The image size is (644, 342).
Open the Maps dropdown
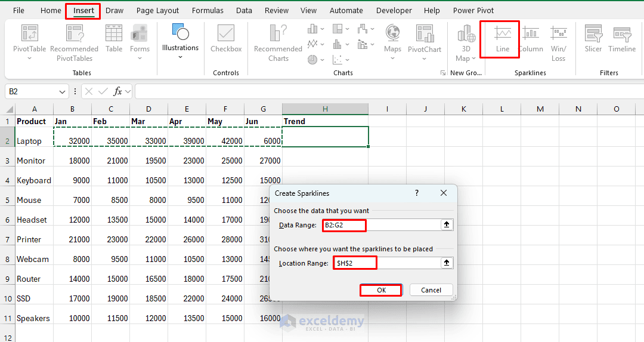[392, 58]
